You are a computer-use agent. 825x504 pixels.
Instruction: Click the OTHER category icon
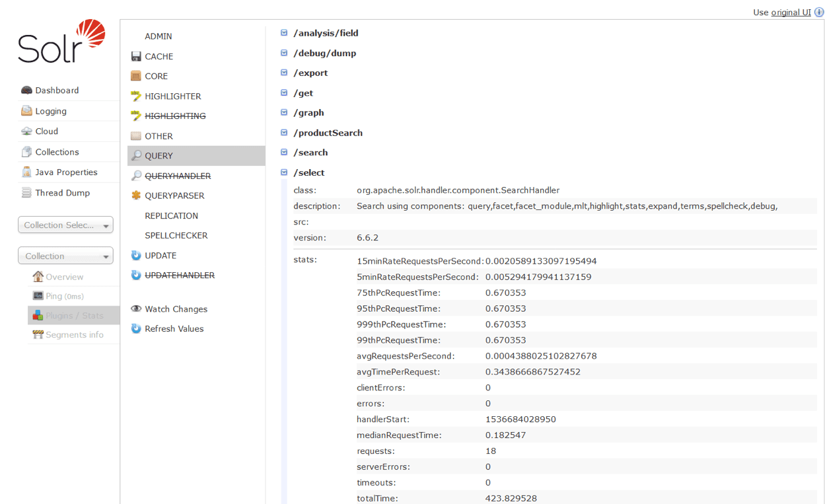point(136,136)
